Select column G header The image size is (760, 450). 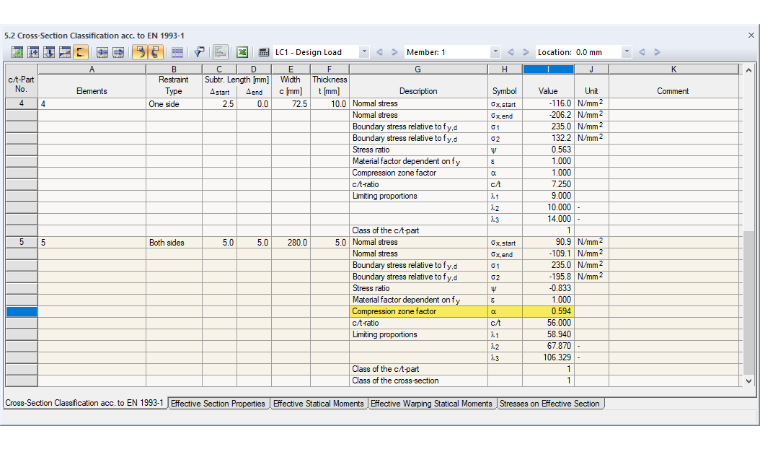418,69
